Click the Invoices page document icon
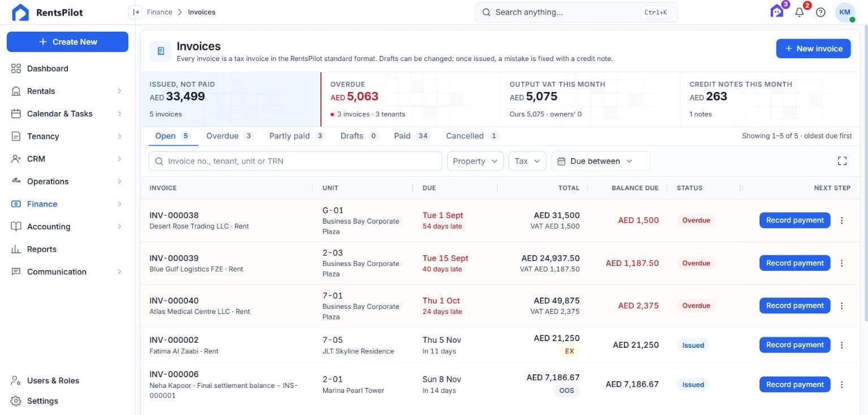Viewport: 868px width, 415px height. (160, 51)
